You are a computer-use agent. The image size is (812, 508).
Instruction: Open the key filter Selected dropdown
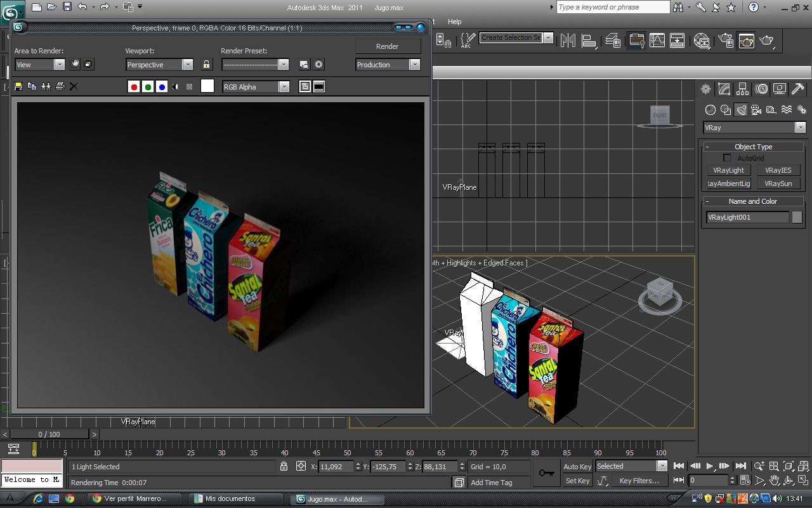click(631, 466)
